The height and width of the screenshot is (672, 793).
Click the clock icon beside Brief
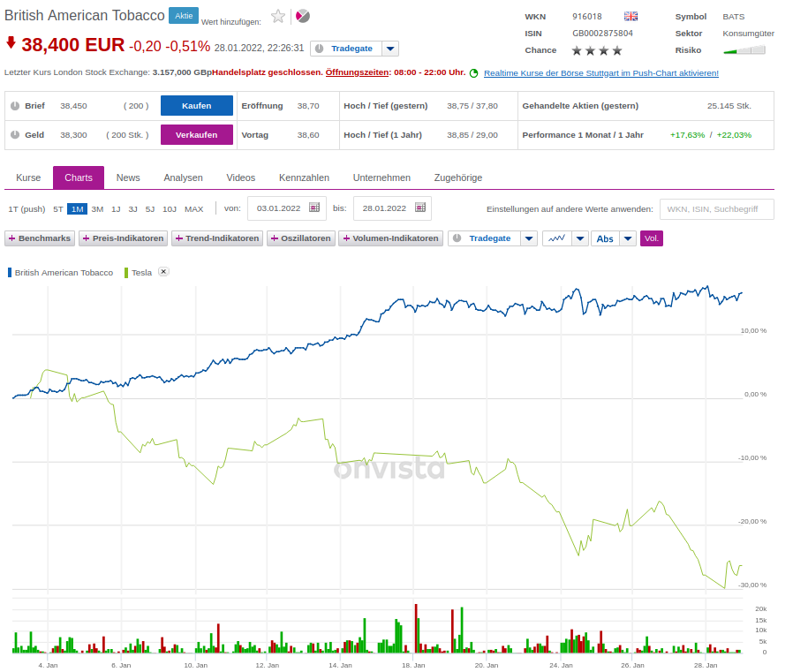coord(15,106)
